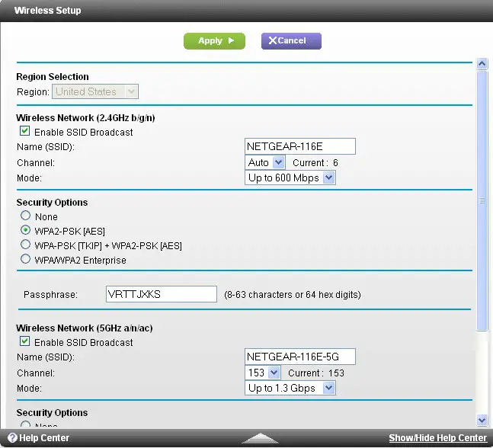
Task: Click the upward arrow at bottom center
Action: click(259, 438)
